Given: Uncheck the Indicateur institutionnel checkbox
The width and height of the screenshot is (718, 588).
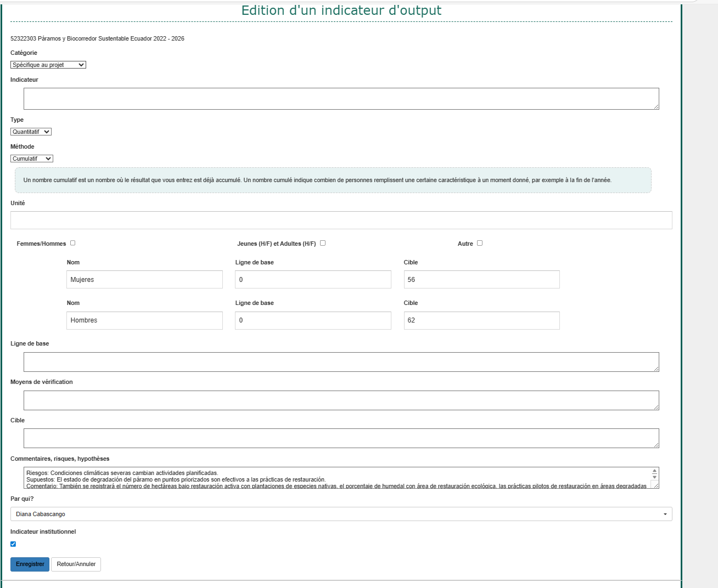Looking at the screenshot, I should 13,544.
